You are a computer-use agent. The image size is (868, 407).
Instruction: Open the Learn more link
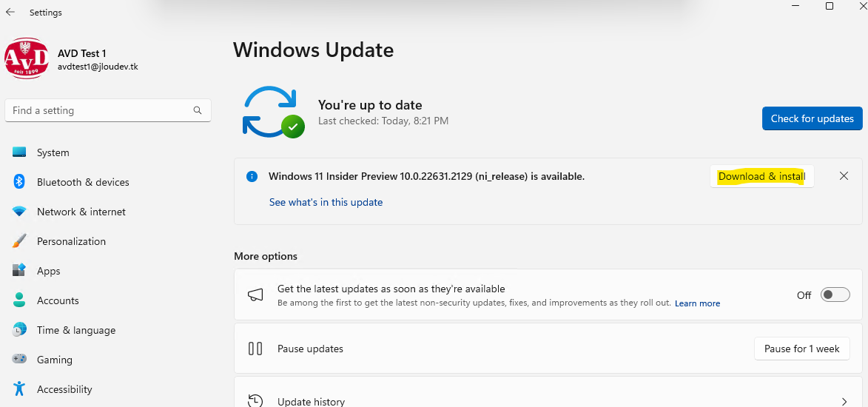pos(698,303)
